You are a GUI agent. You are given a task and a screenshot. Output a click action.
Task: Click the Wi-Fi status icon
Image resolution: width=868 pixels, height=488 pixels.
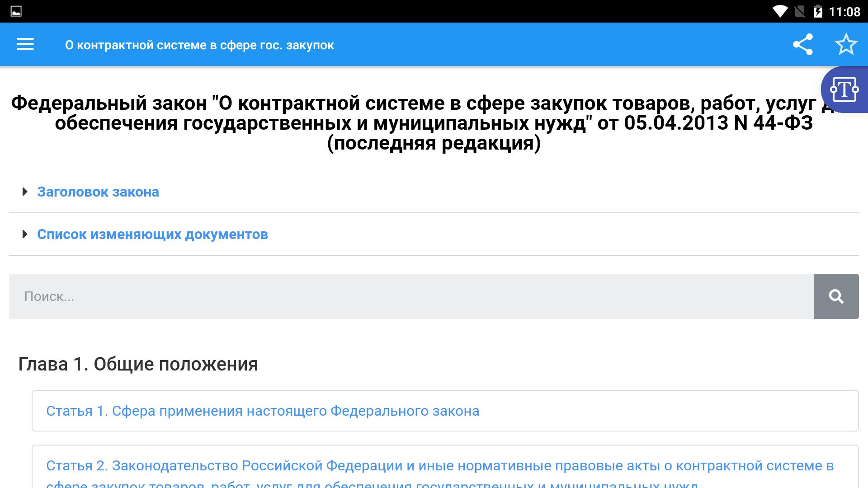[x=780, y=11]
